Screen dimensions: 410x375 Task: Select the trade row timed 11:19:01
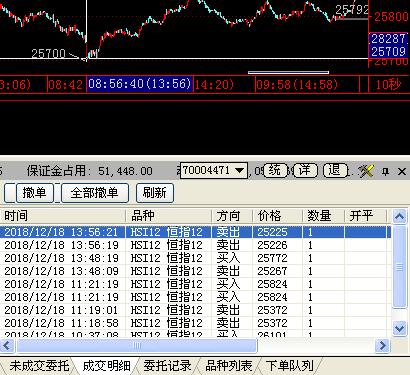point(195,310)
